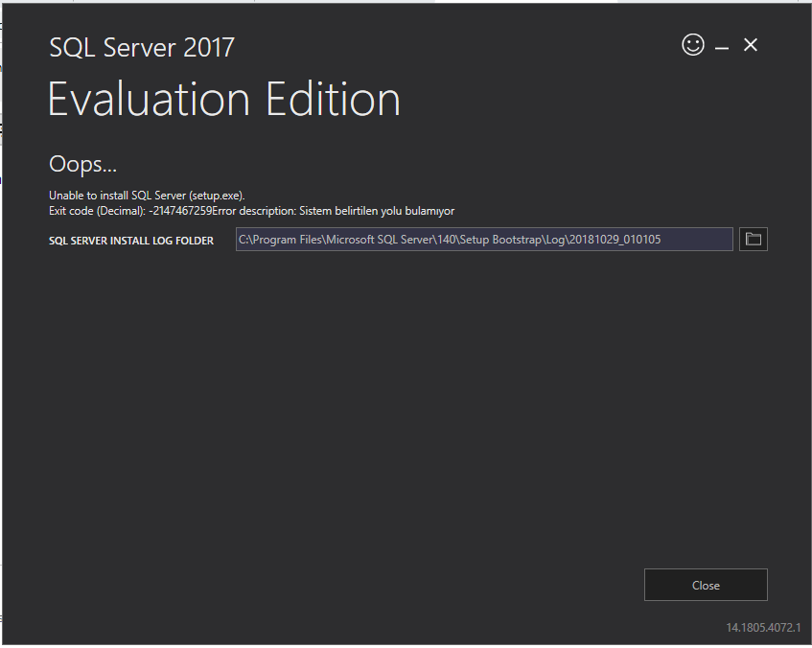The width and height of the screenshot is (812, 648).
Task: Click the smiley feedback icon
Action: [x=693, y=44]
